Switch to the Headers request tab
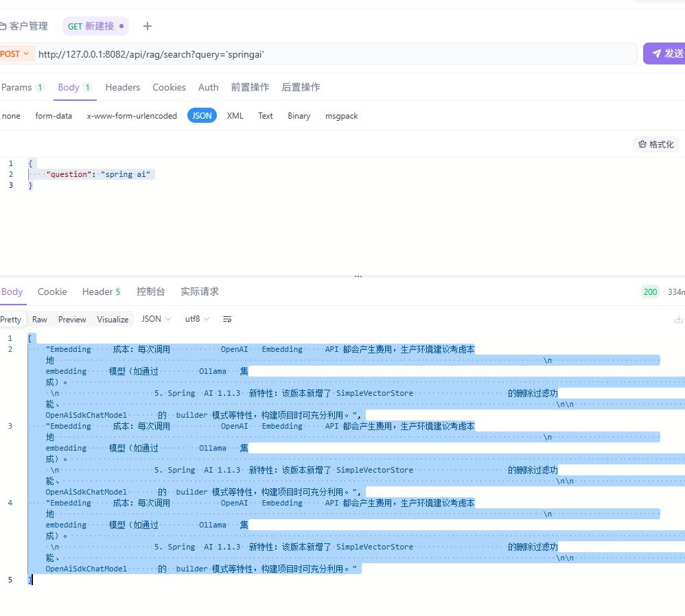The image size is (685, 616). coord(122,87)
